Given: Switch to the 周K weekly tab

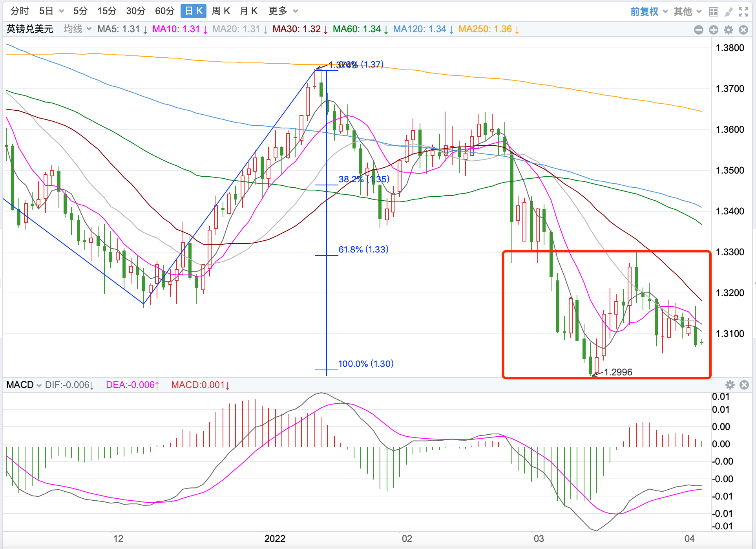Looking at the screenshot, I should [x=221, y=11].
